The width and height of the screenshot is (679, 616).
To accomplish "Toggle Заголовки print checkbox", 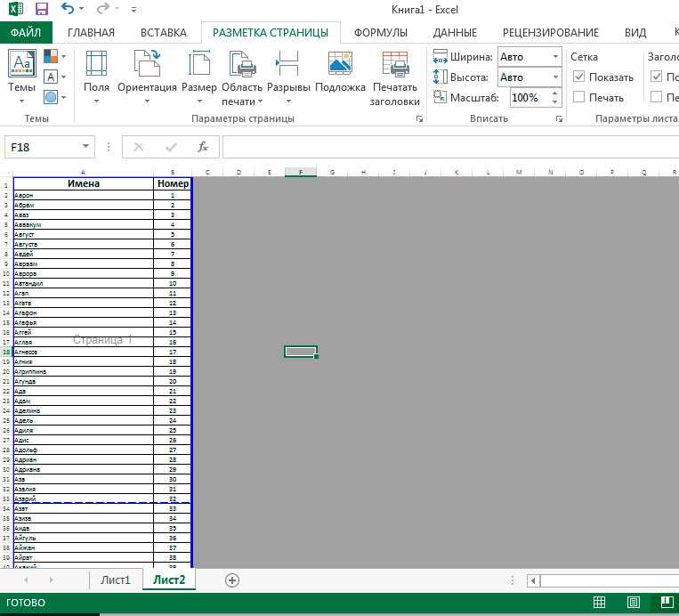I will tap(657, 97).
